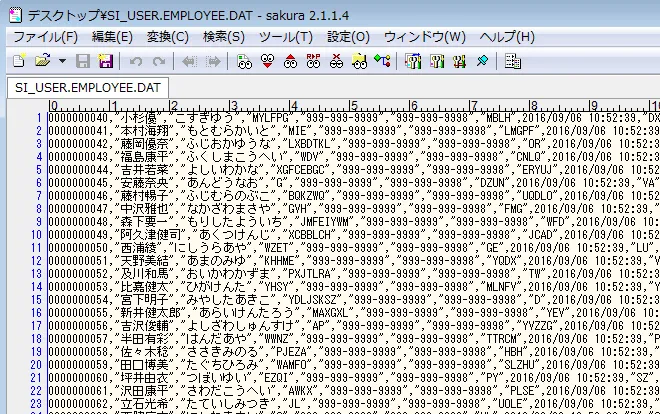Click the redo arrow icon
Viewport: 660px width, 414px height.
coord(159,62)
